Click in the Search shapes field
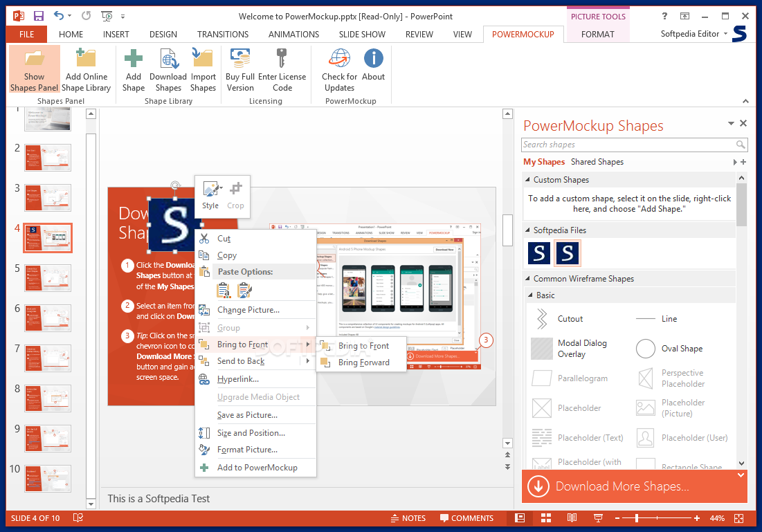The image size is (762, 532). [634, 145]
